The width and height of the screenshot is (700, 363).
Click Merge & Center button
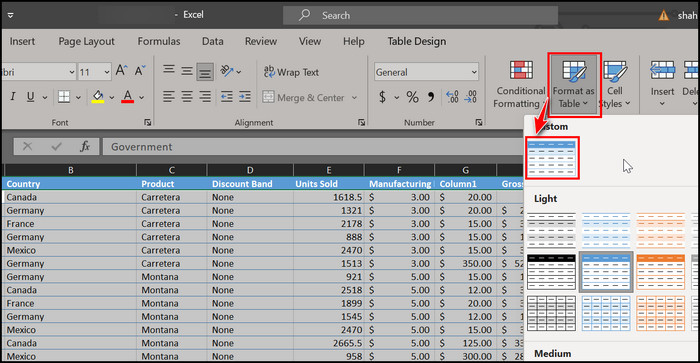click(304, 97)
